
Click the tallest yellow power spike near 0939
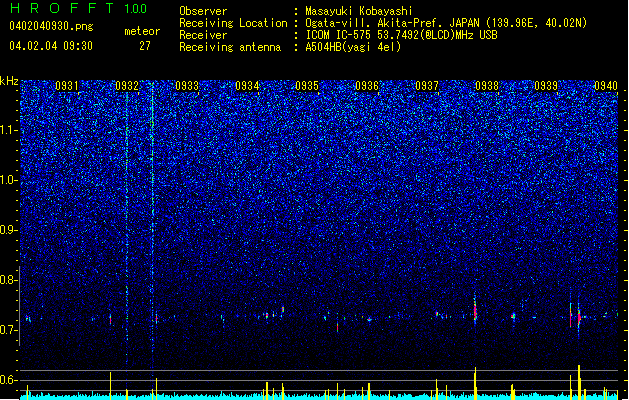579,382
